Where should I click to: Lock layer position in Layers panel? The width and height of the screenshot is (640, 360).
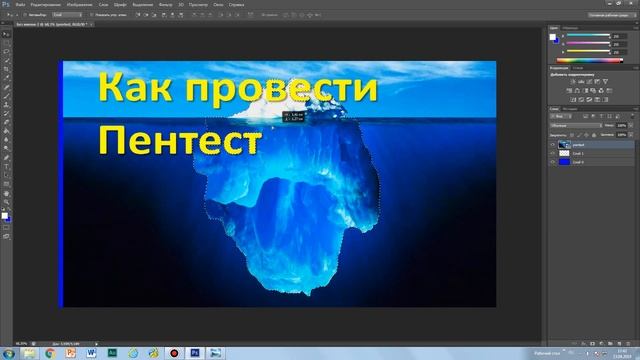tap(587, 135)
